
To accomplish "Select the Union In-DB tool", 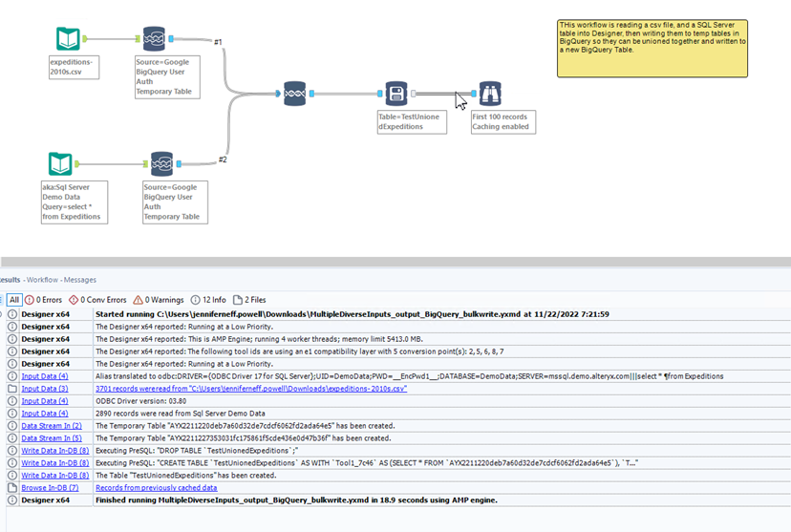I will coord(294,94).
